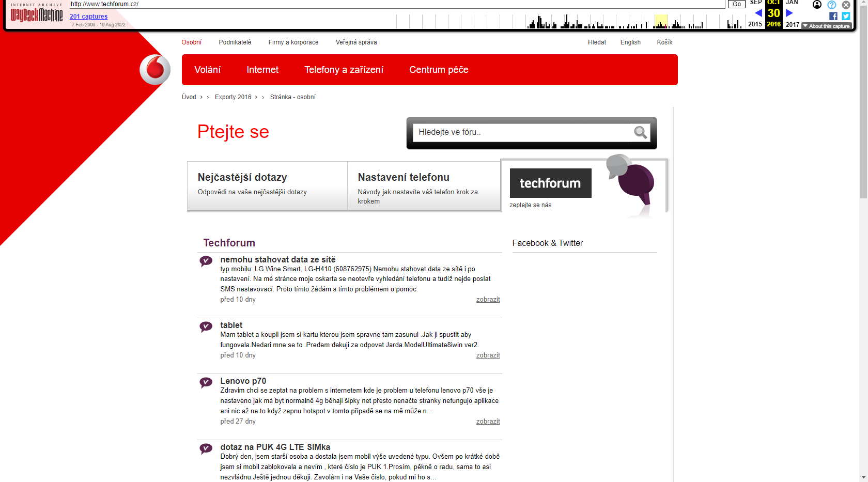Click speech bubble icon beside 'nemohu stahovat data ze sítě'
The height and width of the screenshot is (482, 868).
pyautogui.click(x=206, y=261)
